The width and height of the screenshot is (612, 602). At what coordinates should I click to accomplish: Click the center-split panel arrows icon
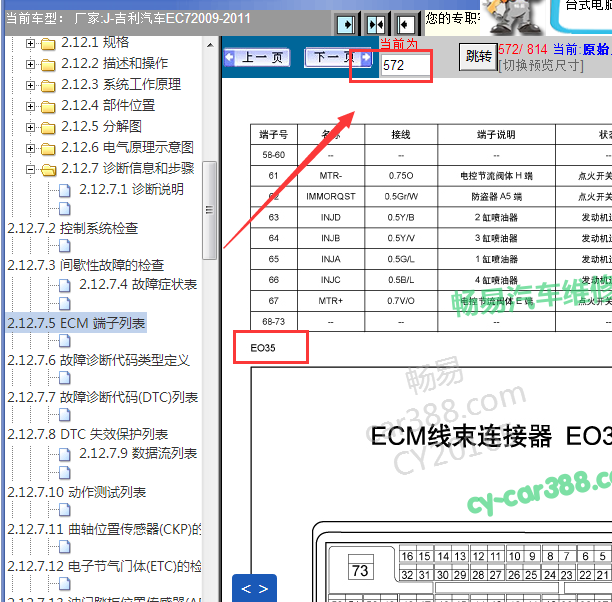click(x=376, y=25)
